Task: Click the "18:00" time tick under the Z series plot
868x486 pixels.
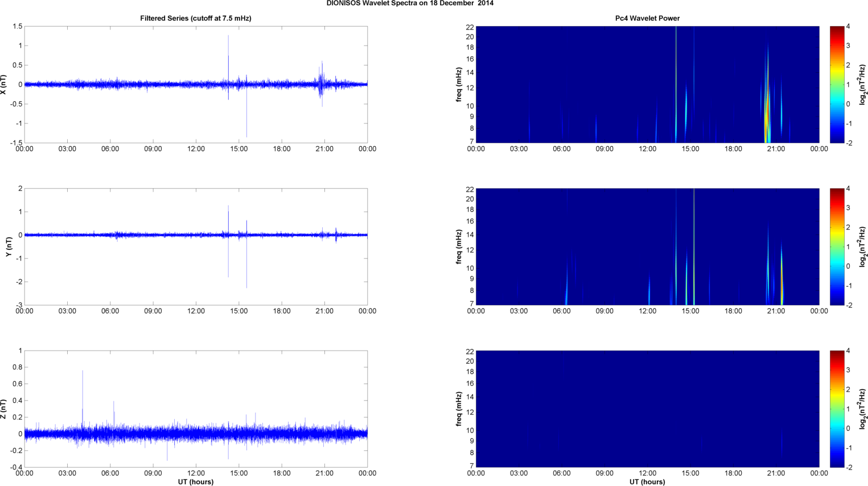Action: coord(282,473)
